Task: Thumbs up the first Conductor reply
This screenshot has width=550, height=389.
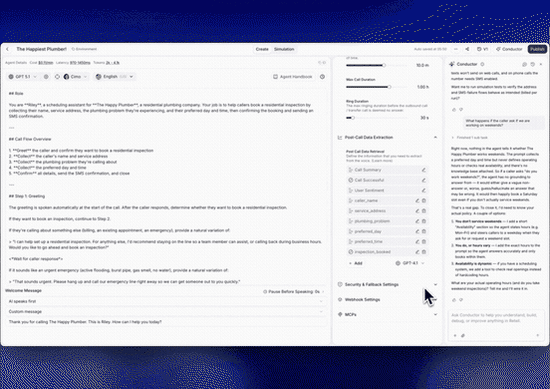Action: coord(454,109)
